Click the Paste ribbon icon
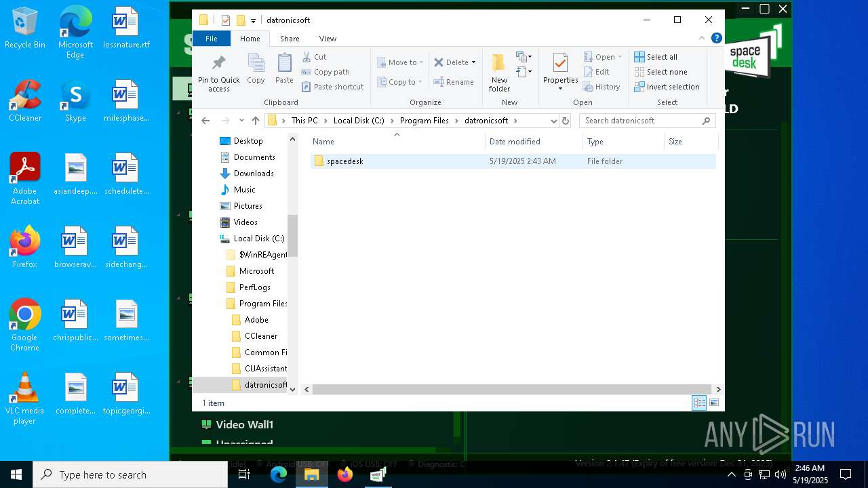Image resolution: width=868 pixels, height=488 pixels. [284, 69]
